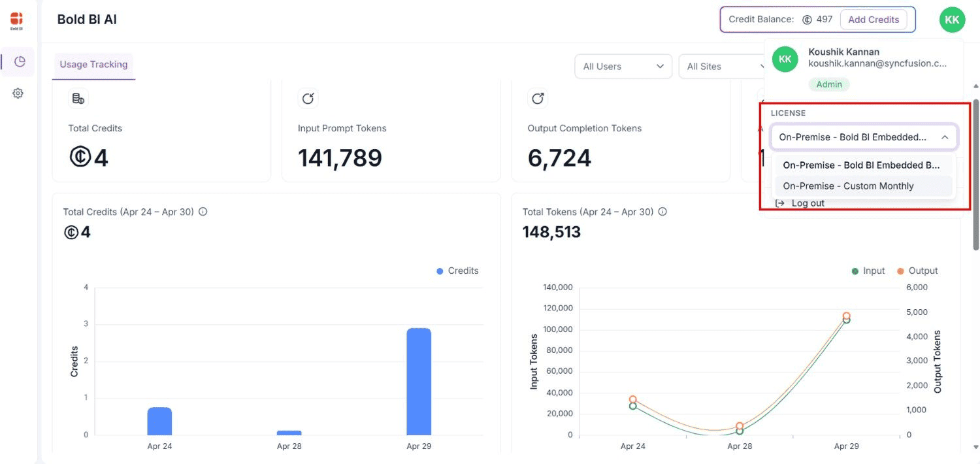
Task: Click the 141,789 input tokens value
Action: (x=340, y=157)
